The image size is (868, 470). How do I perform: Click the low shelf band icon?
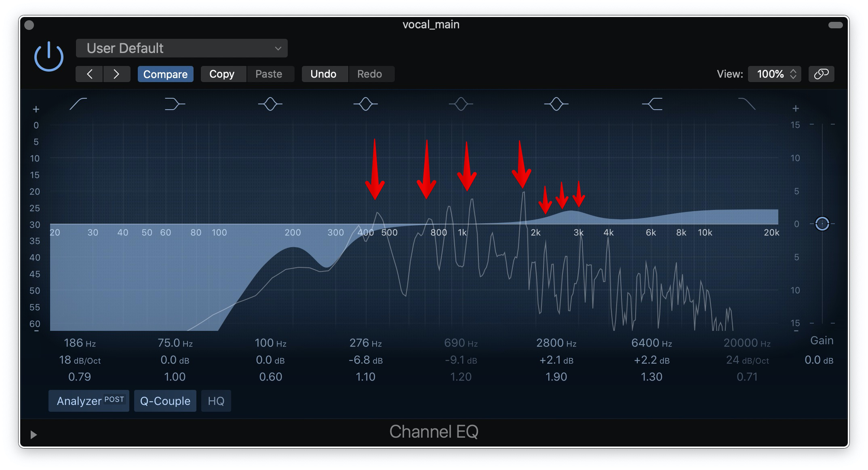click(175, 104)
